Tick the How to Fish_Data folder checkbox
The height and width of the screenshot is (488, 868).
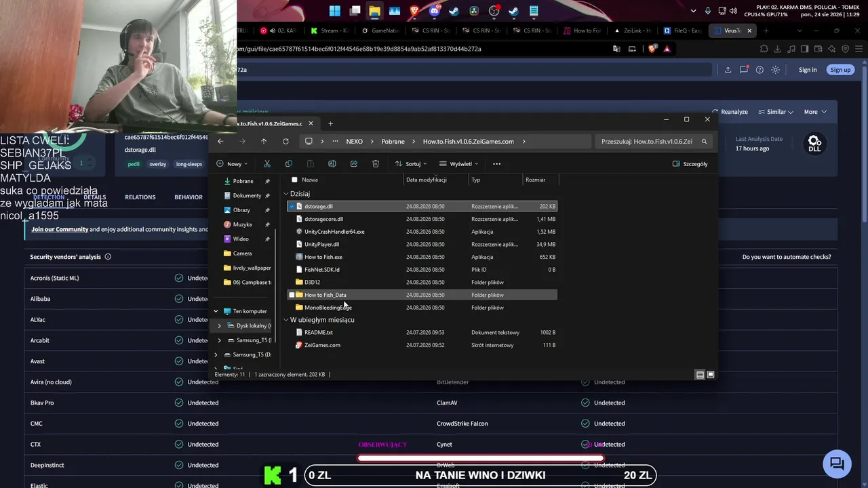click(292, 295)
